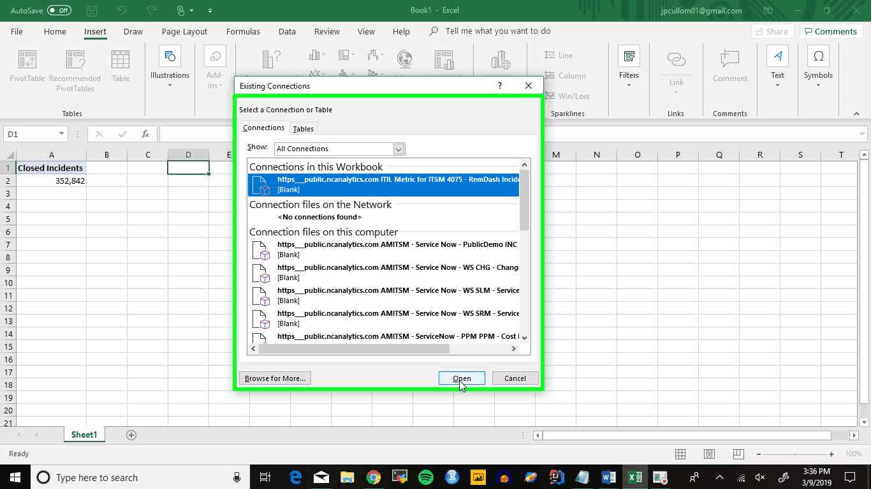
Task: Select ServiceNow - PPM PPM connection
Action: point(384,337)
